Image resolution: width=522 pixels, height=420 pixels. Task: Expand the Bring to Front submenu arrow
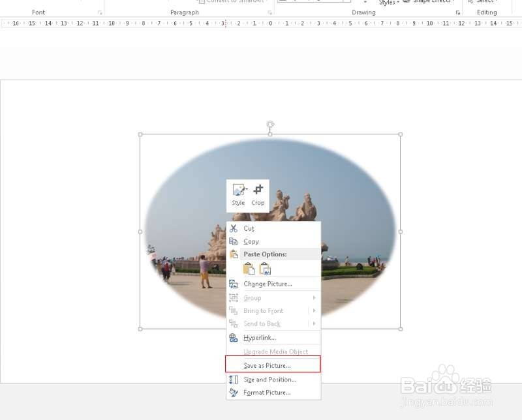(314, 310)
